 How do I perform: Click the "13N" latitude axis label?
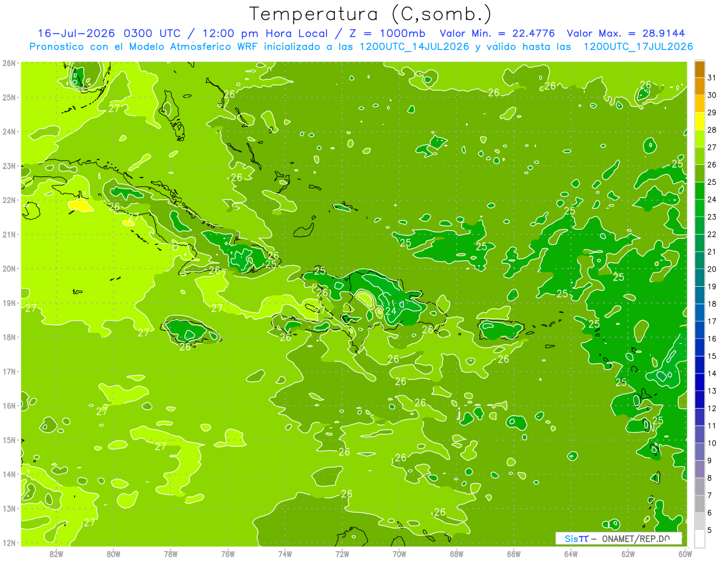pos(9,508)
